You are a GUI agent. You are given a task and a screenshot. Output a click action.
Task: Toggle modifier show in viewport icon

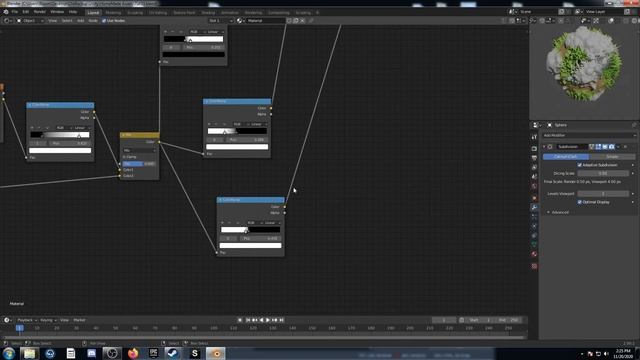pyautogui.click(x=605, y=147)
